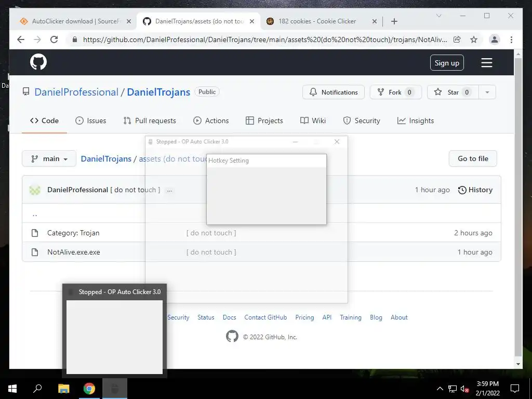Open File Explorer from taskbar
Image resolution: width=532 pixels, height=399 pixels.
point(63,389)
